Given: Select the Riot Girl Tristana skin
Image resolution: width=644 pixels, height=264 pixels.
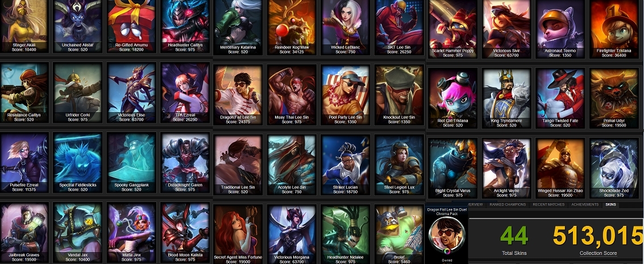Looking at the screenshot, I should tap(453, 98).
